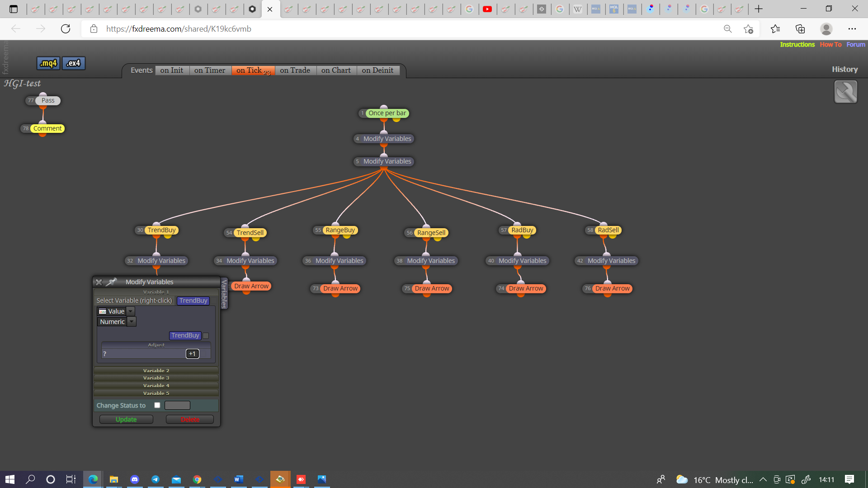The width and height of the screenshot is (868, 488).
Task: Select the on Tick event tab
Action: pos(253,70)
